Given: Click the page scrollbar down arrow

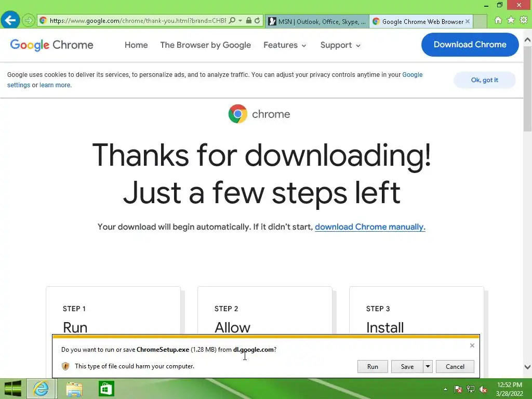Looking at the screenshot, I should point(528,367).
